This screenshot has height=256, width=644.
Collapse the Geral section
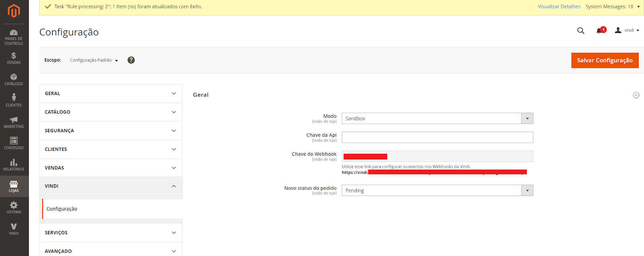(636, 95)
